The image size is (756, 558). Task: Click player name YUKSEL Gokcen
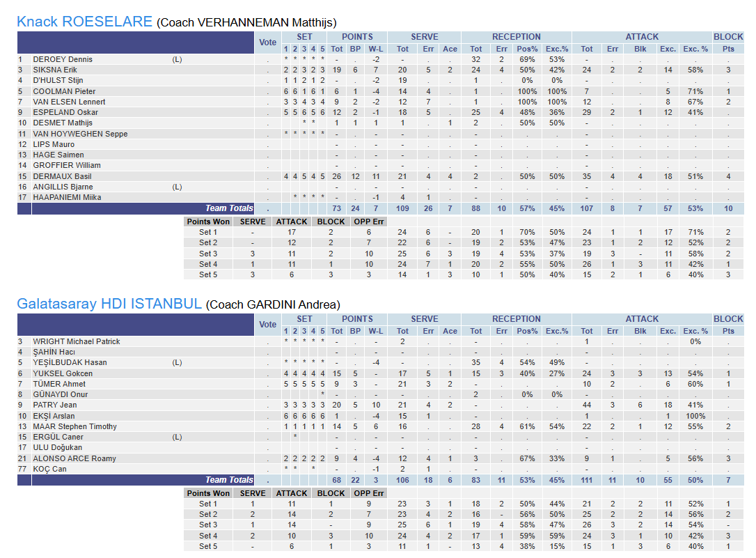coord(63,373)
